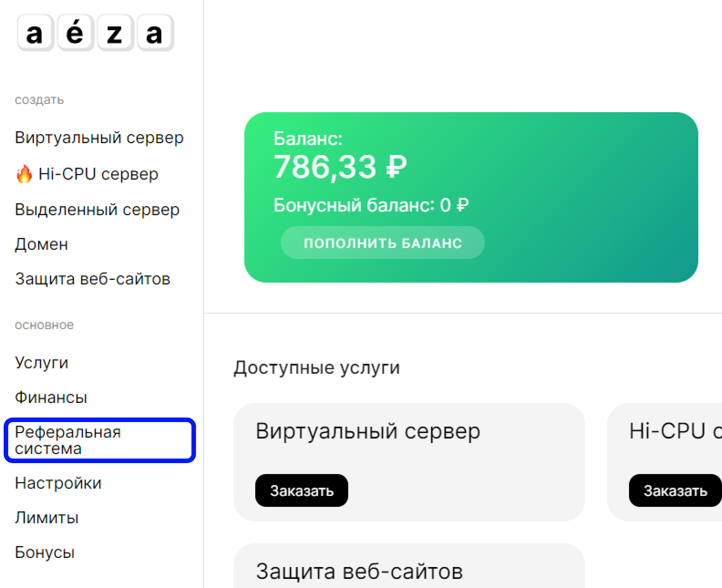Open the Услуги section
Viewport: 722px width, 588px height.
[x=41, y=362]
